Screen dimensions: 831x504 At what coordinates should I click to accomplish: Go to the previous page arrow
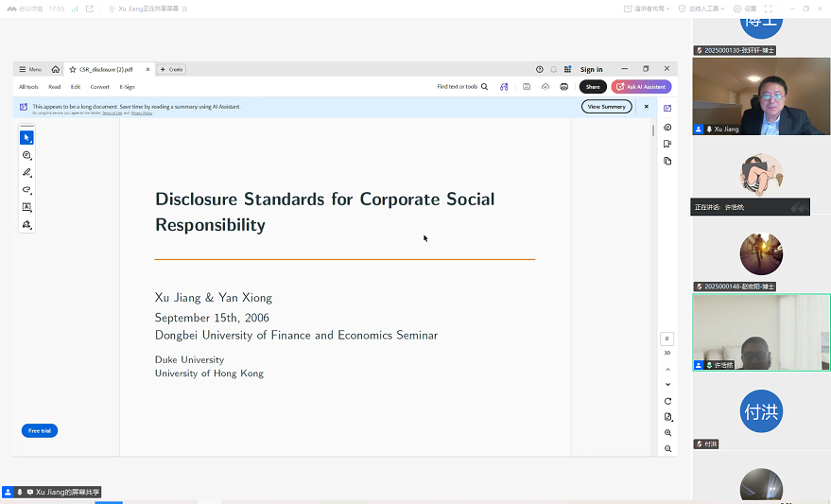click(x=667, y=370)
